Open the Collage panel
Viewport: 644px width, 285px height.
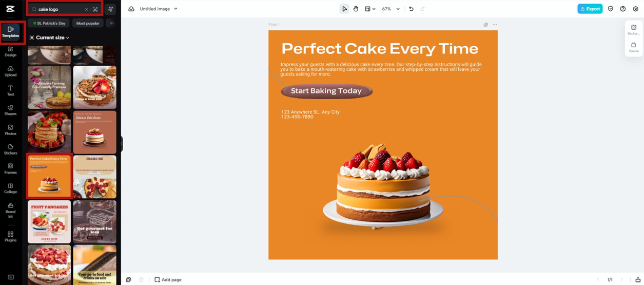point(10,188)
